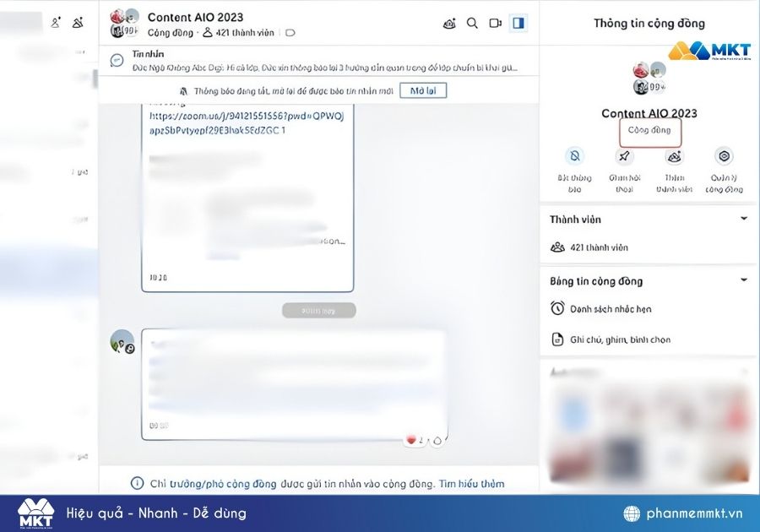Click the heart reaction on the last message
760x532 pixels.
412,440
